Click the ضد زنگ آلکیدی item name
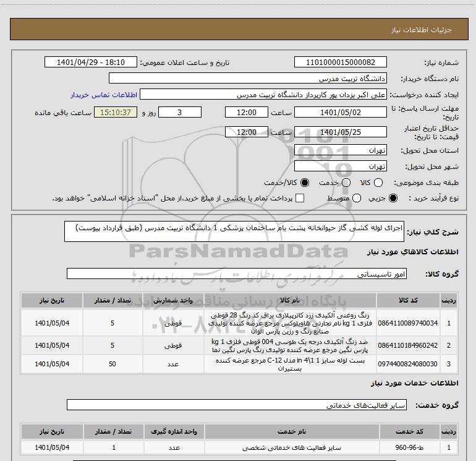 (x=290, y=346)
